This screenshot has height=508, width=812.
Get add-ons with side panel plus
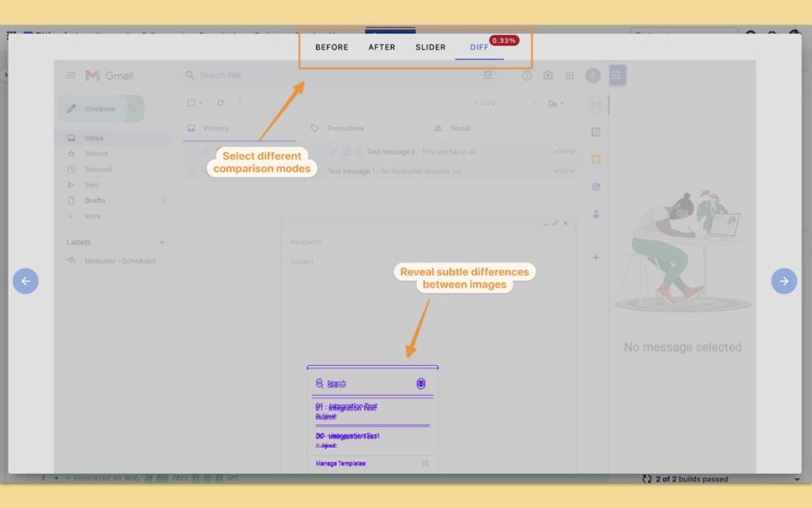(596, 257)
